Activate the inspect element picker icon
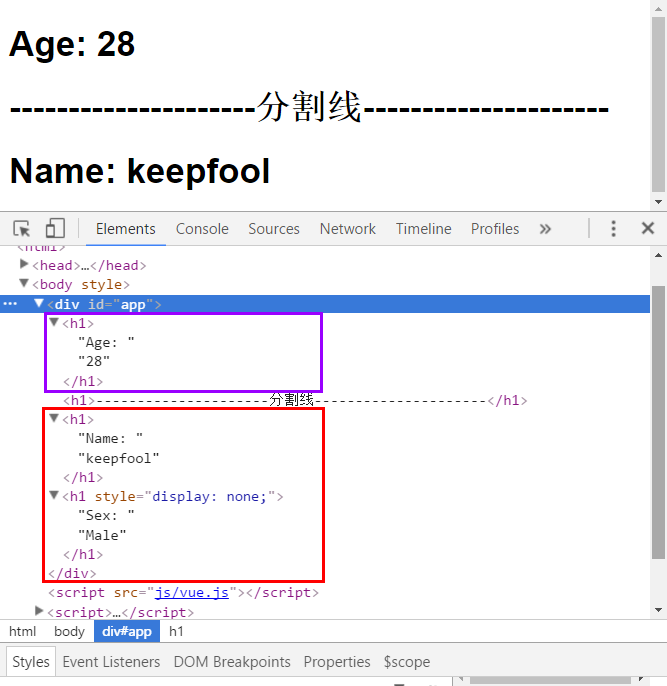 click(x=21, y=228)
